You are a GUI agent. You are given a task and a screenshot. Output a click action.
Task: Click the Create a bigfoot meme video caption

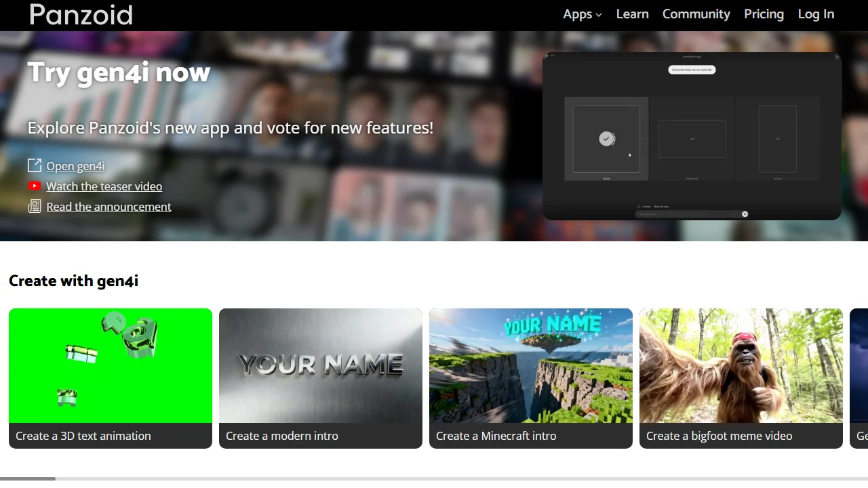coord(719,436)
